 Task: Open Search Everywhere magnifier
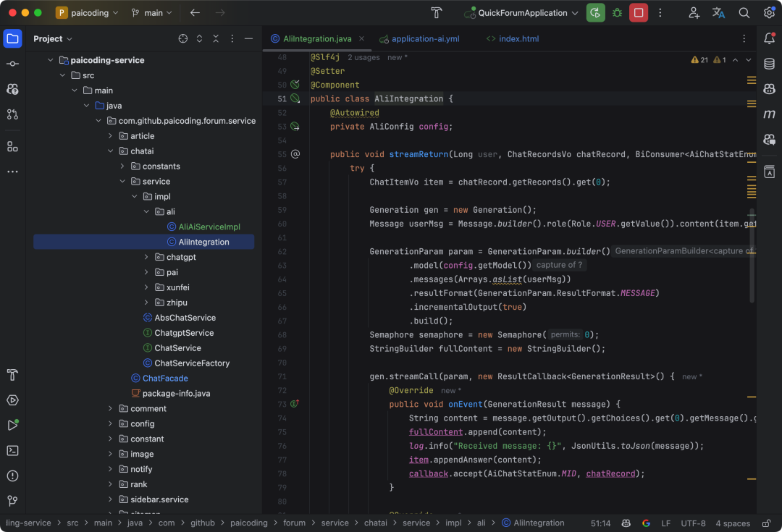[x=744, y=13]
